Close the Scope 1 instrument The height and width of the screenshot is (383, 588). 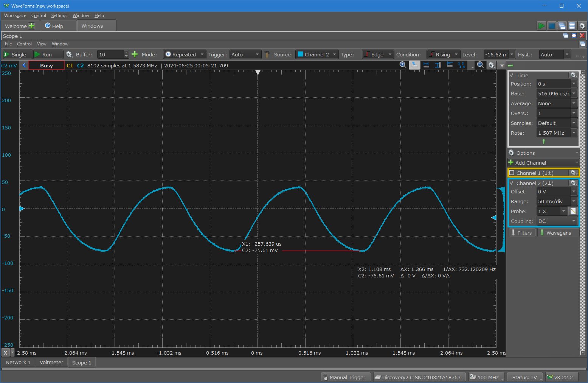pyautogui.click(x=582, y=36)
